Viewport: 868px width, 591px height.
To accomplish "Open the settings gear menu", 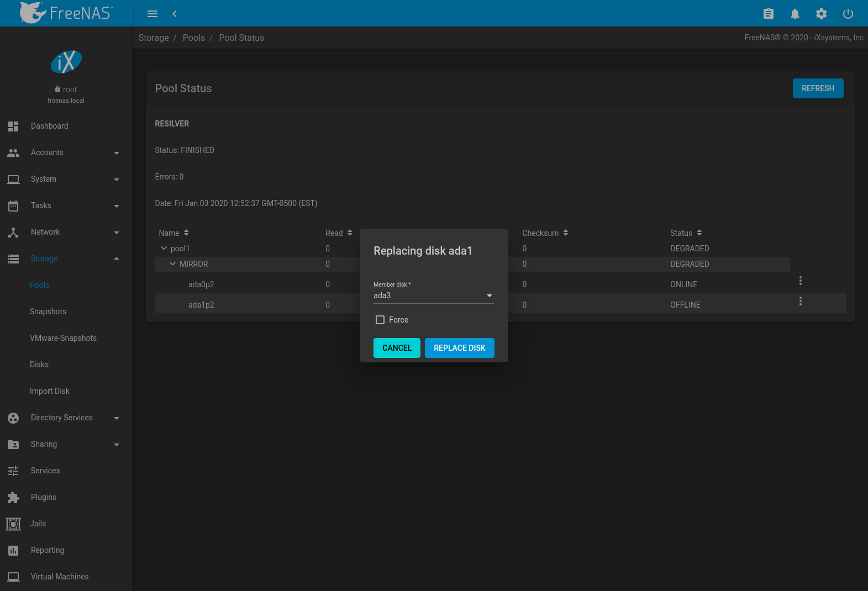I will click(821, 14).
